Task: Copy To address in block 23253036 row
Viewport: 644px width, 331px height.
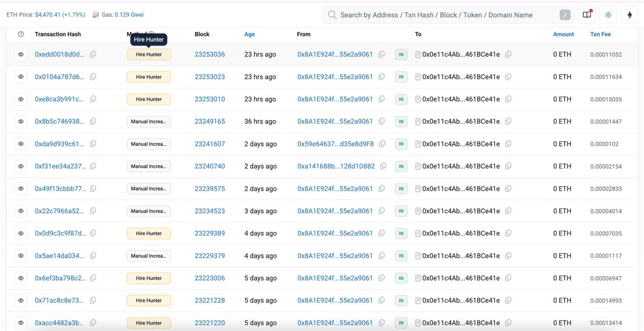Action: [x=508, y=54]
